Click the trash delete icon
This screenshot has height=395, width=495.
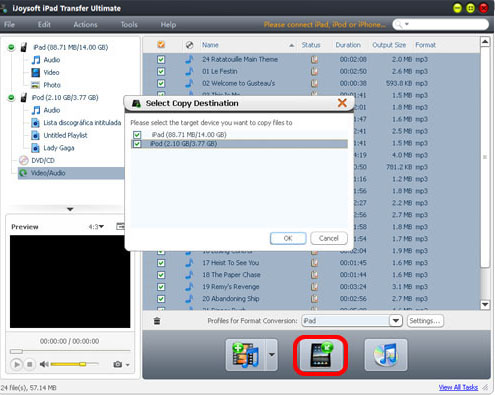coord(157,321)
